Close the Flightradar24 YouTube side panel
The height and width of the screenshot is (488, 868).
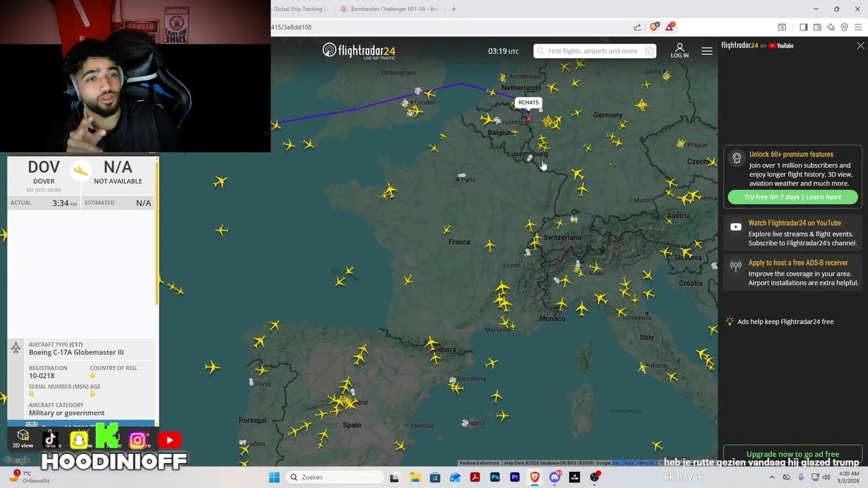(861, 46)
